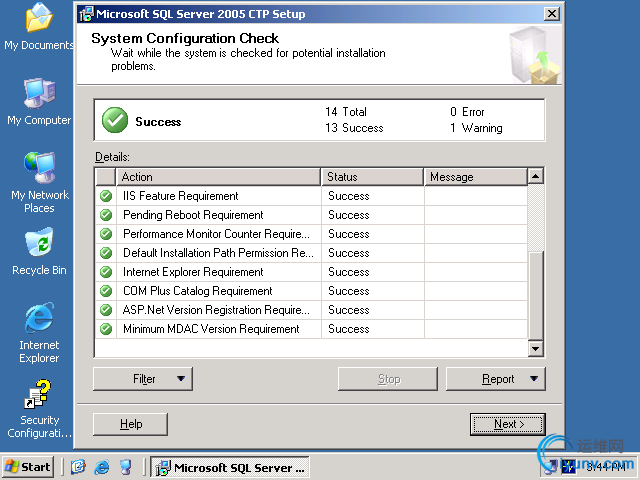Sort by Action column header
Image resolution: width=640 pixels, height=480 pixels.
(218, 177)
